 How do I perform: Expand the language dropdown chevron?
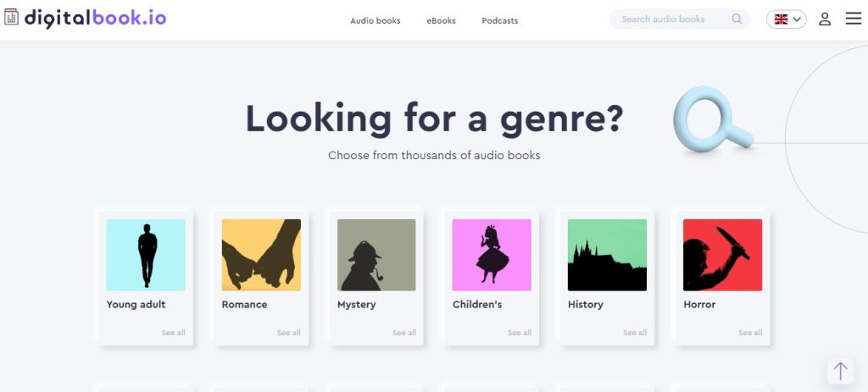797,19
